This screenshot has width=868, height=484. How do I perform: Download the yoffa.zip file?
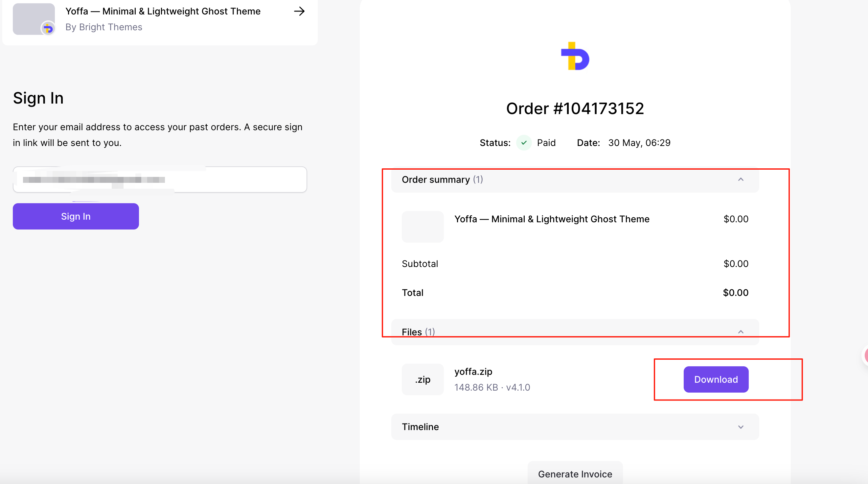coord(716,379)
